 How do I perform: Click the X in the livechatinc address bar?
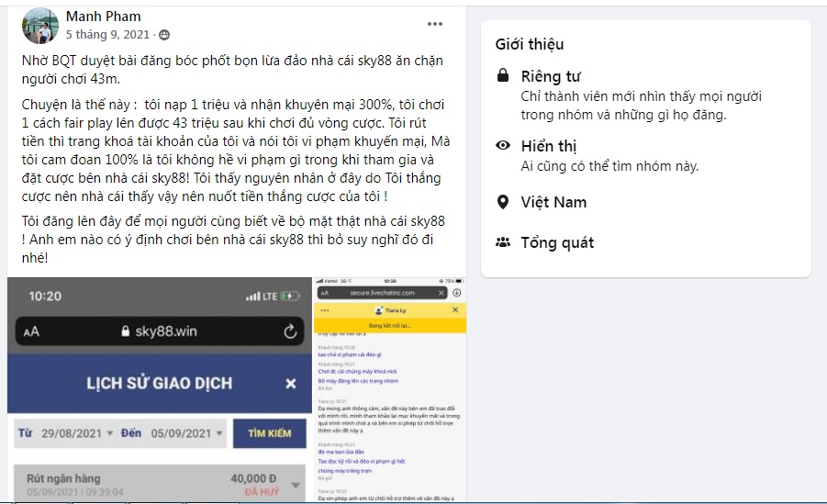pos(441,293)
